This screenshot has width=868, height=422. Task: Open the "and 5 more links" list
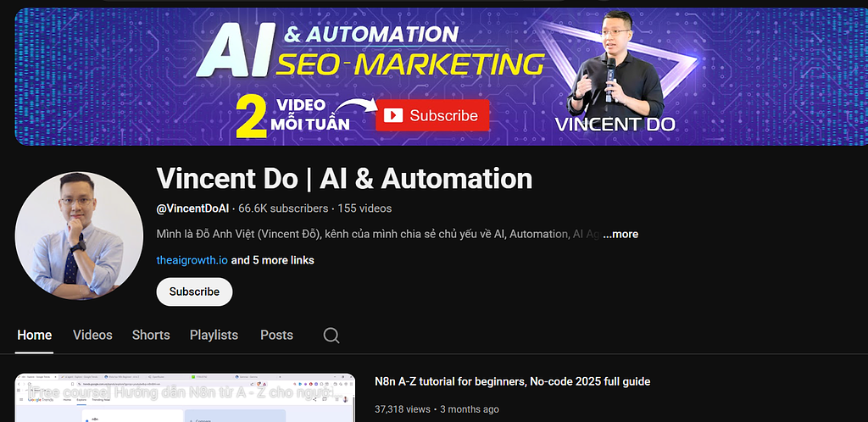[273, 260]
